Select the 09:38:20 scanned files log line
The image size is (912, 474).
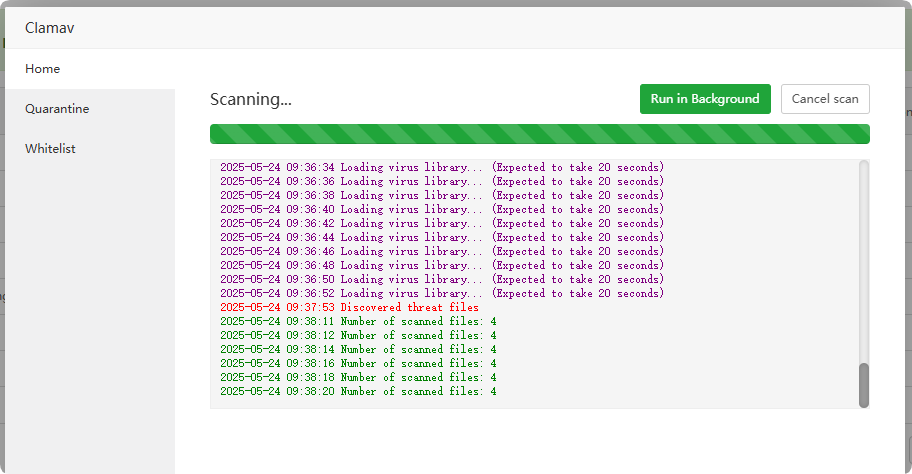point(358,391)
